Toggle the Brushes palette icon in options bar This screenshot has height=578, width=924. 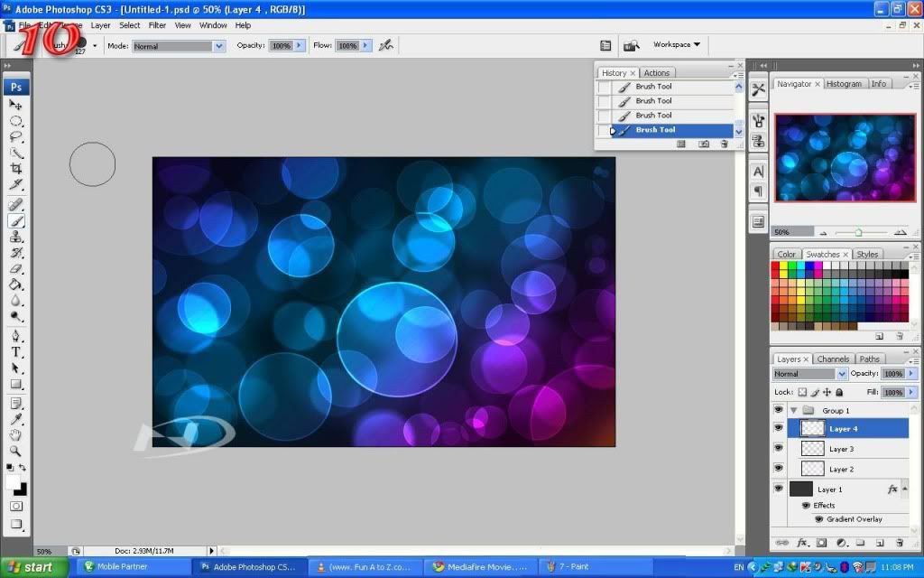[x=605, y=45]
